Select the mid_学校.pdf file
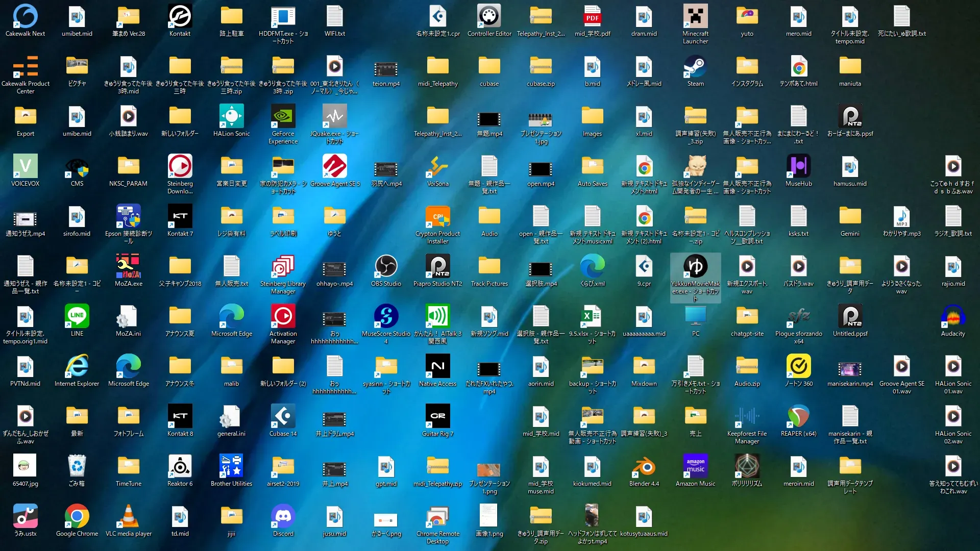This screenshot has height=551, width=980. [592, 17]
